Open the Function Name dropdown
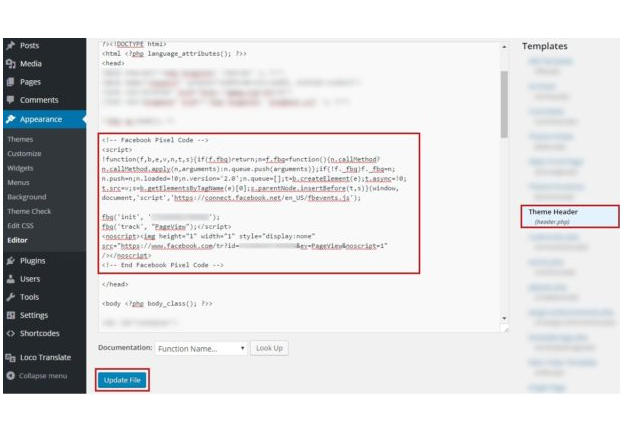The image size is (624, 434). tap(201, 348)
